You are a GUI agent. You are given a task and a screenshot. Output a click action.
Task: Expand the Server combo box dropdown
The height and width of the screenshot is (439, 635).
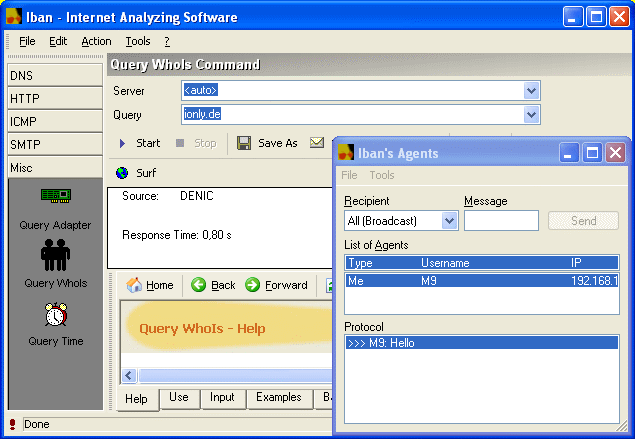531,91
